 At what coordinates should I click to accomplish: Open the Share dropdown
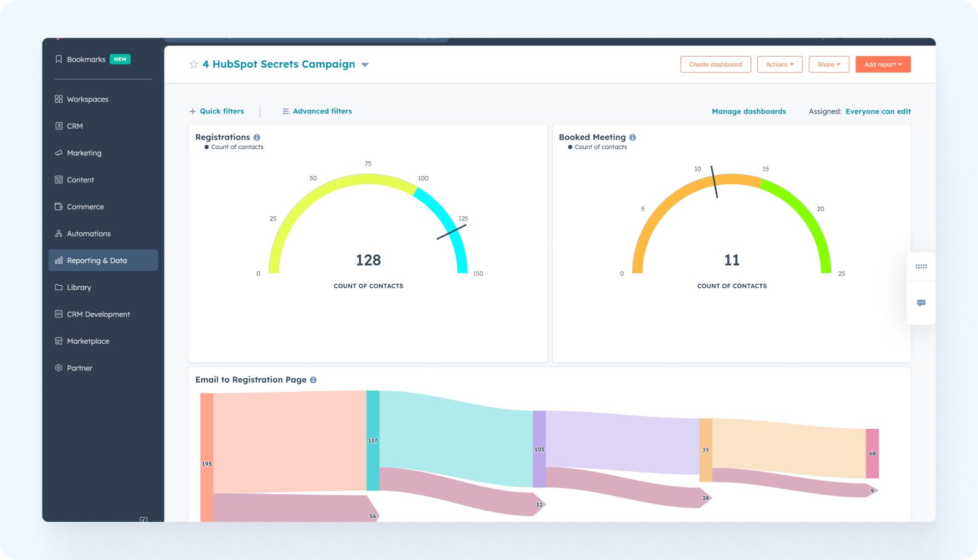(x=829, y=65)
